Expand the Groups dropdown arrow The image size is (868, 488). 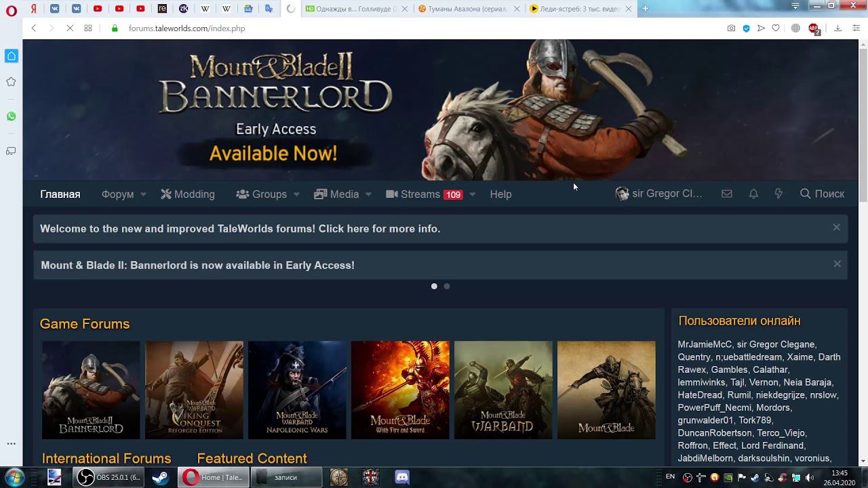296,195
